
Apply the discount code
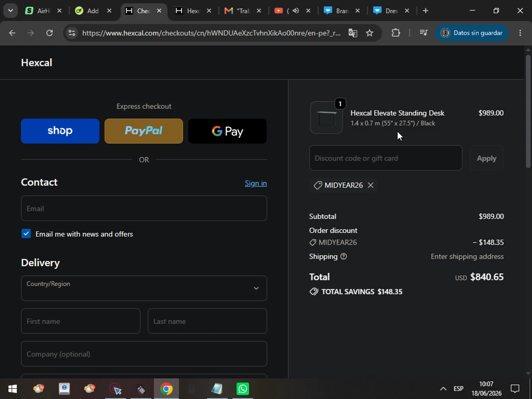pos(486,158)
